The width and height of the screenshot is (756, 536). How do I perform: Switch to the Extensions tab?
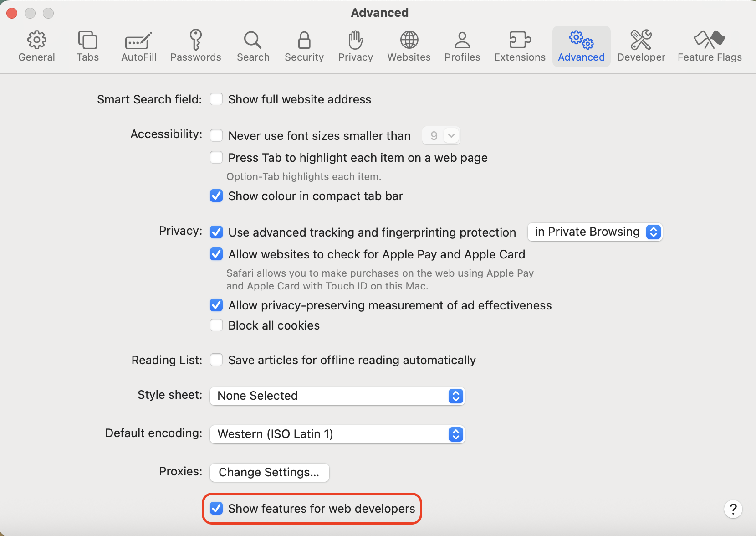pyautogui.click(x=519, y=46)
